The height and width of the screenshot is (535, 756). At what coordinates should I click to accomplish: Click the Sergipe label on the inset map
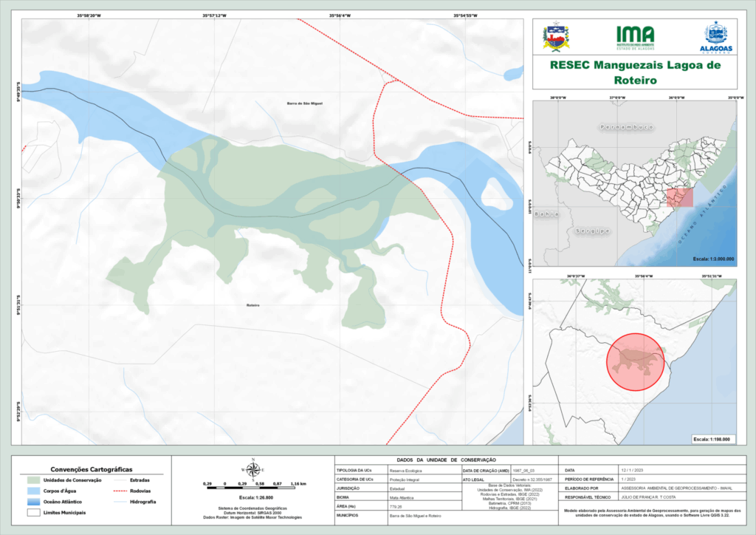click(590, 231)
